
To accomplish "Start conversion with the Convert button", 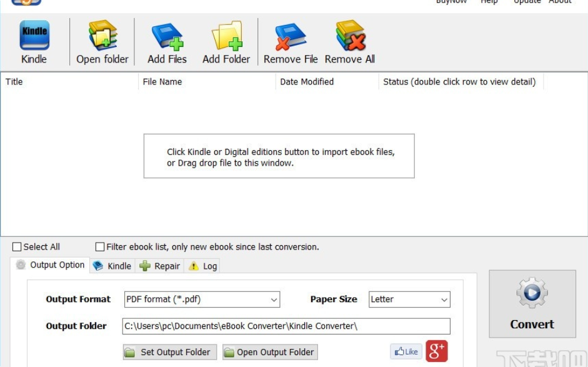I will tap(532, 304).
